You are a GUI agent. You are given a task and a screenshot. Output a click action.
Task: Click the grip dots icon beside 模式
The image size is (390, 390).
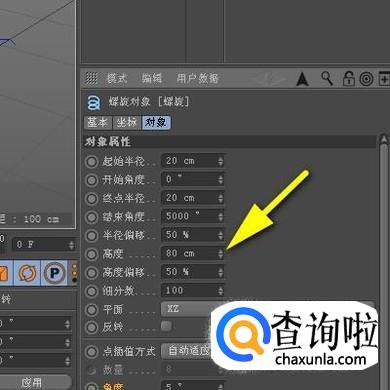(91, 78)
